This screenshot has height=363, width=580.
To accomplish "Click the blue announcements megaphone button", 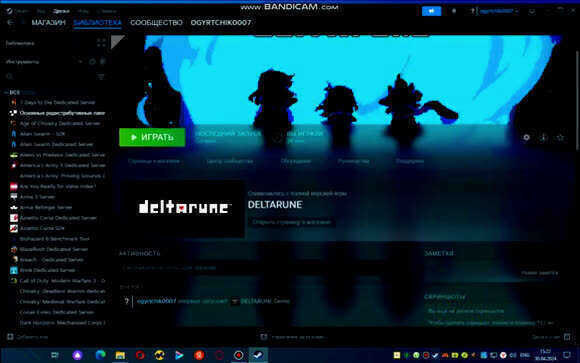I will click(x=431, y=11).
